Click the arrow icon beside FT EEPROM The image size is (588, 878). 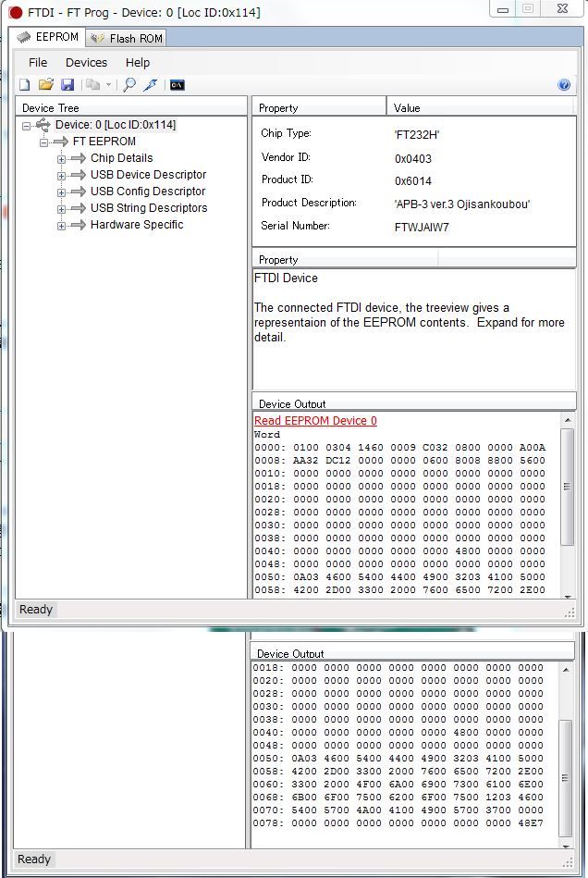click(60, 142)
